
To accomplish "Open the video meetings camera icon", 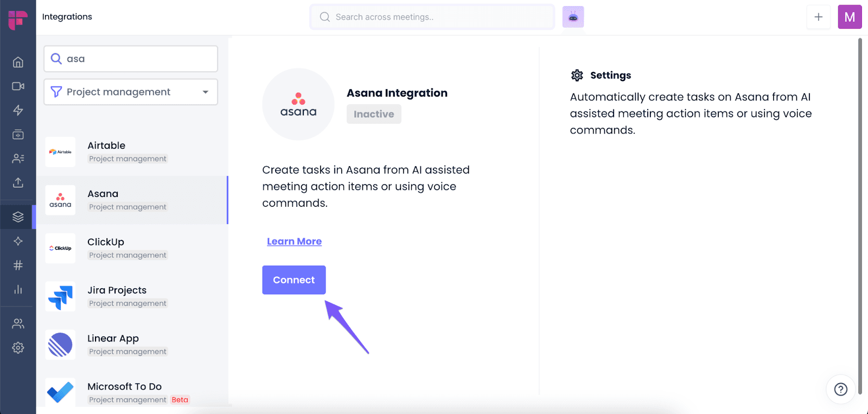I will coord(18,86).
